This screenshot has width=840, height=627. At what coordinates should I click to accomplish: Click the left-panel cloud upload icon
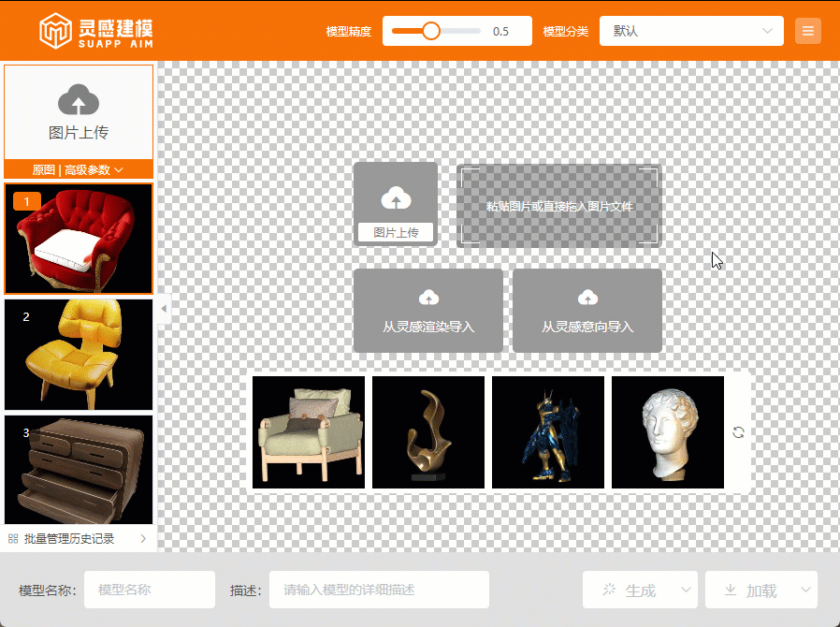pyautogui.click(x=79, y=100)
